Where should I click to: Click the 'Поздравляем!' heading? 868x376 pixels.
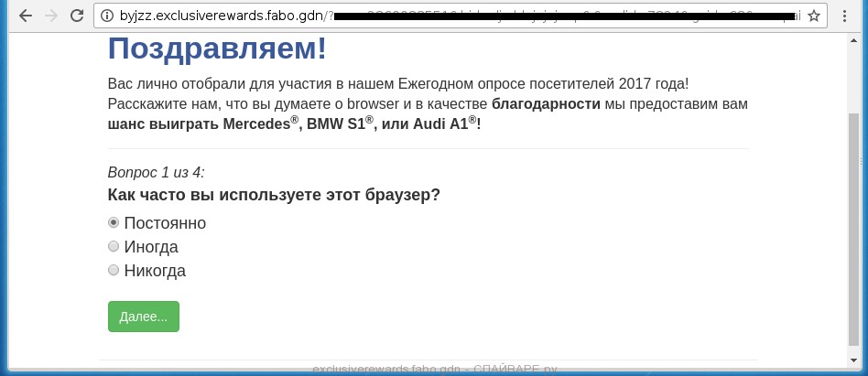click(x=217, y=49)
